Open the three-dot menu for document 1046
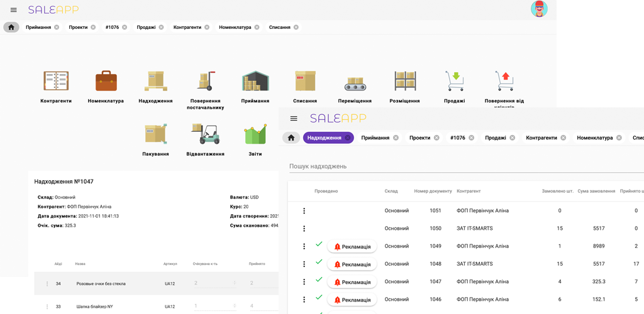The image size is (644, 314). coord(304,300)
